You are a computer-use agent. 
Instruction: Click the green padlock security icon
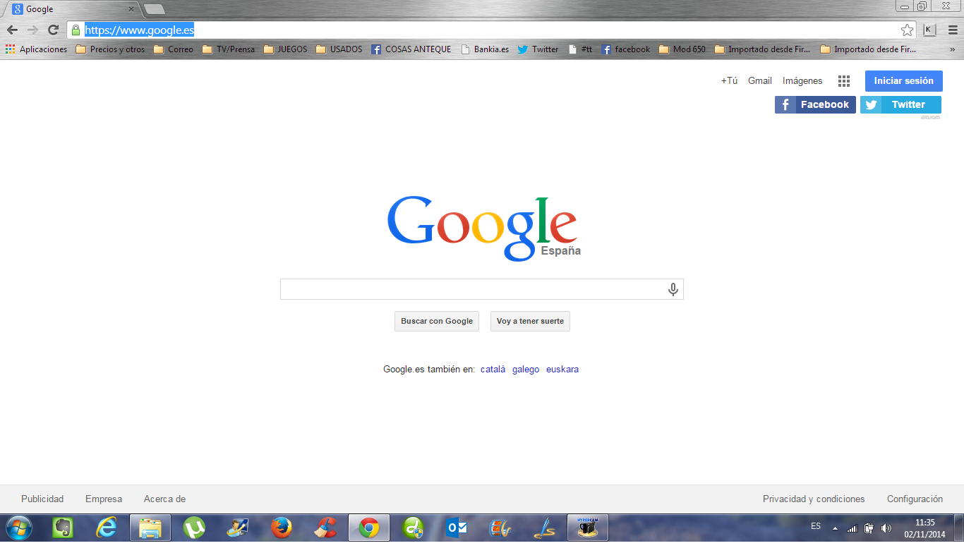coord(76,30)
